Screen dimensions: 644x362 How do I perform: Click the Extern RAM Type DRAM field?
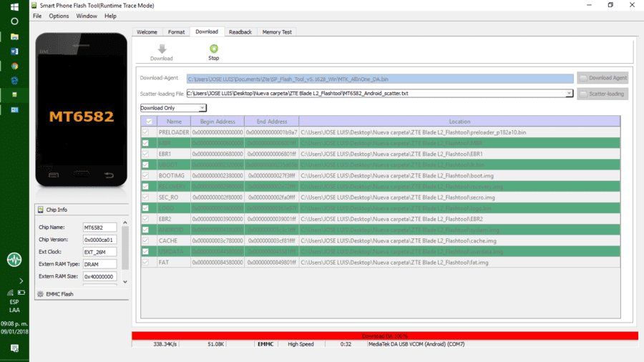pyautogui.click(x=99, y=264)
